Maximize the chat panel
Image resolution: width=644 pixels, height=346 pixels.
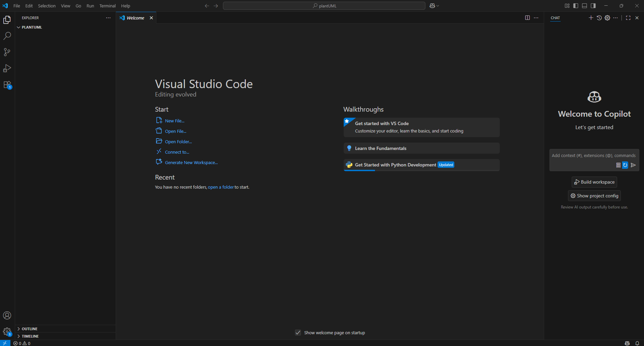coord(628,18)
